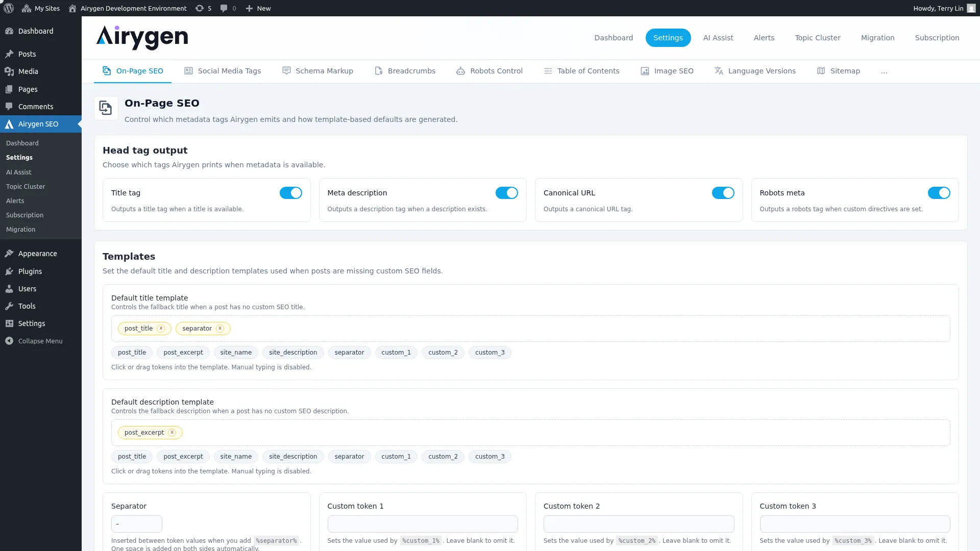Open Subscription in top navigation
The width and height of the screenshot is (980, 551).
937,38
